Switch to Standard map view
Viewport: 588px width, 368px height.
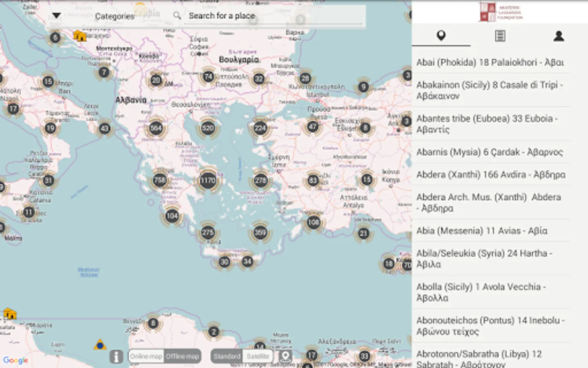click(227, 356)
